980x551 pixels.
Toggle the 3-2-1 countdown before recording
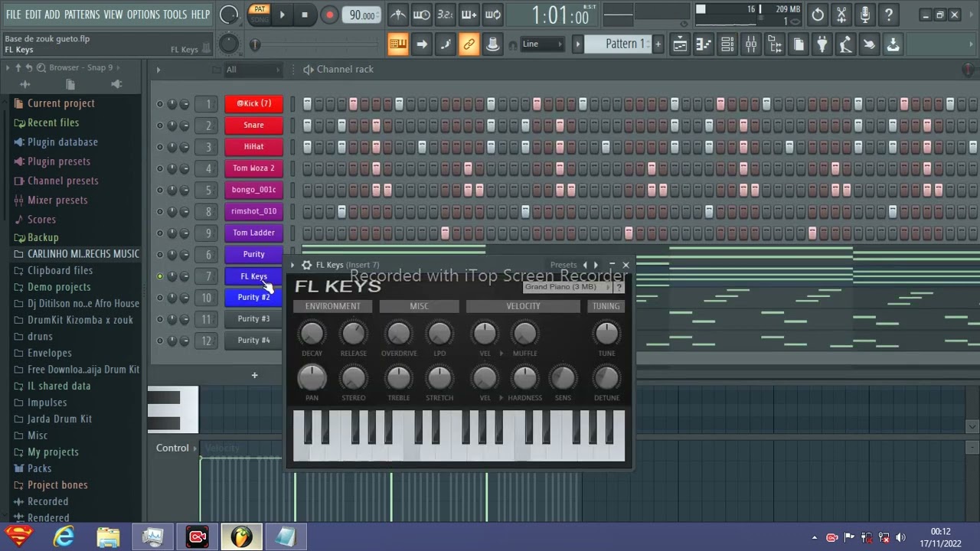pos(446,15)
